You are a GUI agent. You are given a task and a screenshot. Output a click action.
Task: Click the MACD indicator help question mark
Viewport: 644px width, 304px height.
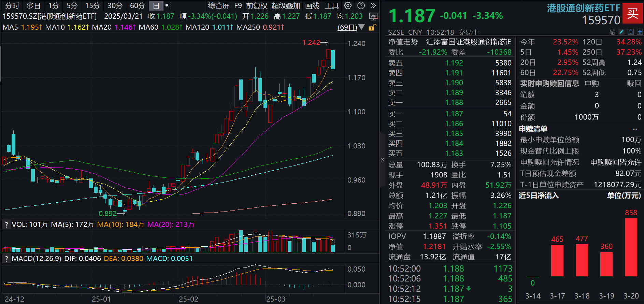pyautogui.click(x=6, y=259)
